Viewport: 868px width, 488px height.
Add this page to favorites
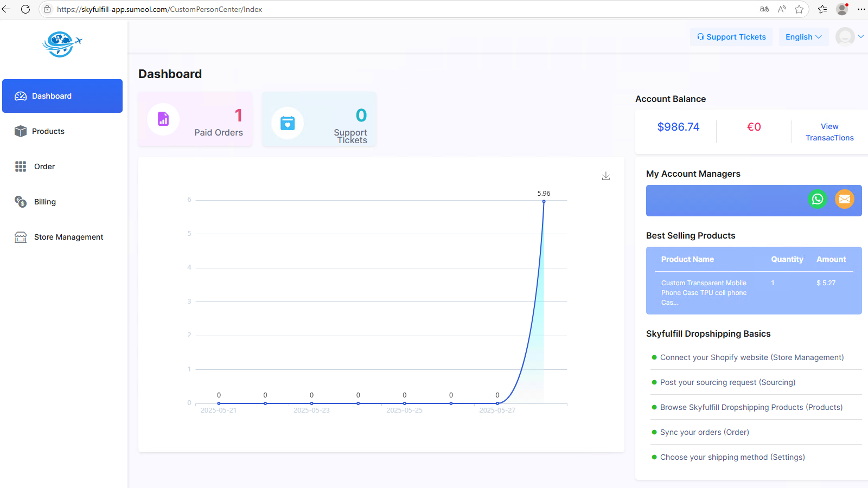pos(799,9)
